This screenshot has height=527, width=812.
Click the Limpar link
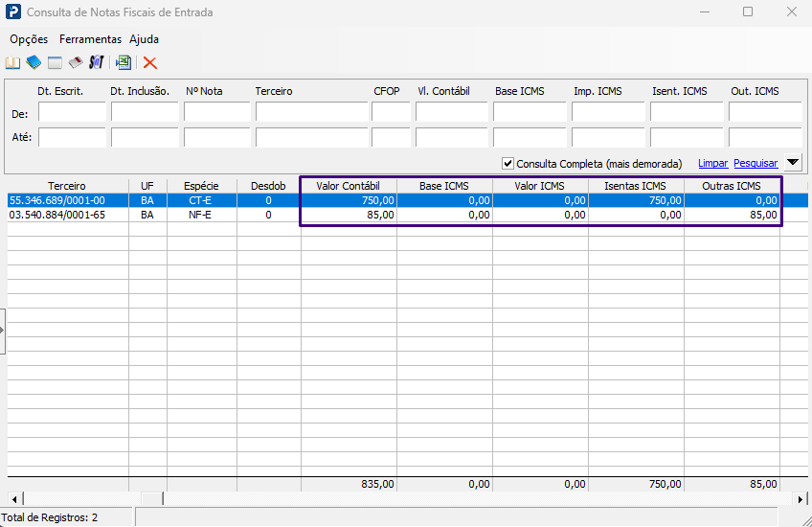712,163
